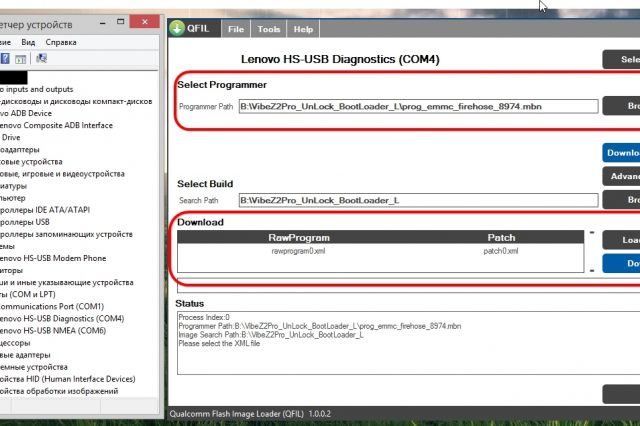This screenshot has width=640, height=426.
Task: Click the QFIL green download logo icon
Action: pyautogui.click(x=177, y=28)
